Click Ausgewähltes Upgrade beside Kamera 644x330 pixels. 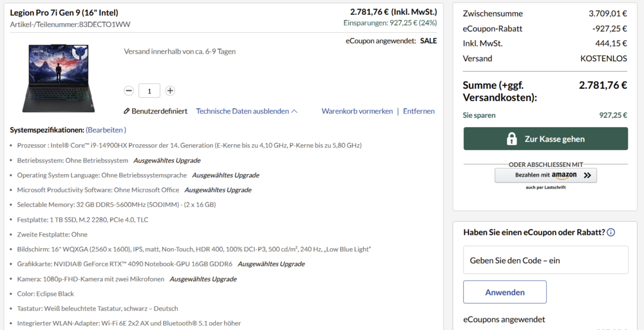click(x=203, y=279)
